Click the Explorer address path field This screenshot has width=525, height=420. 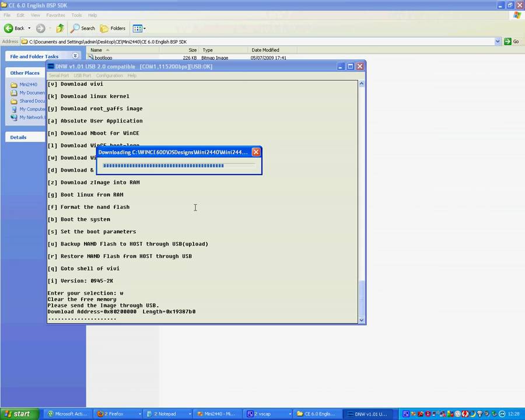tap(261, 41)
